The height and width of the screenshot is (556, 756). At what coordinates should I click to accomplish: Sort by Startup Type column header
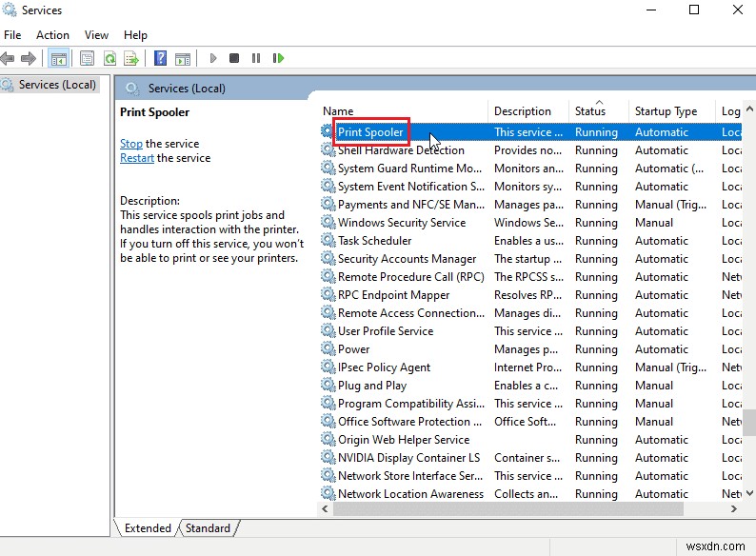[670, 110]
